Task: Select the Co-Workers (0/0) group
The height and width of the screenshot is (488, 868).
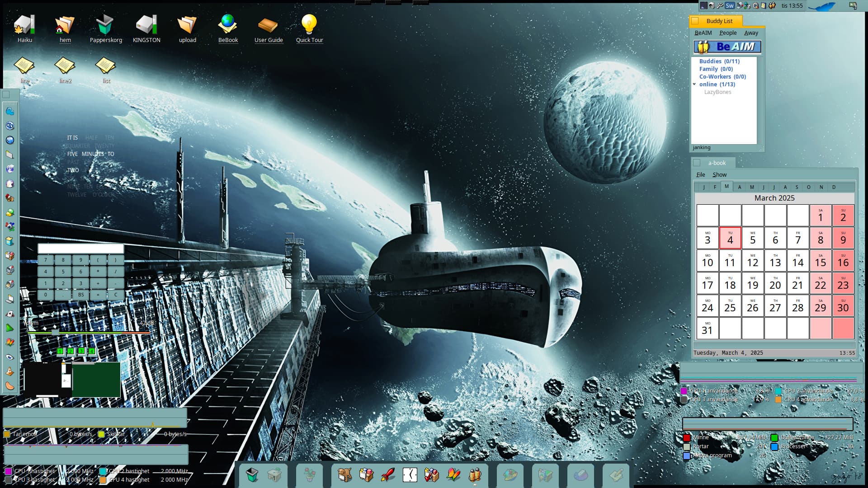Action: [722, 76]
